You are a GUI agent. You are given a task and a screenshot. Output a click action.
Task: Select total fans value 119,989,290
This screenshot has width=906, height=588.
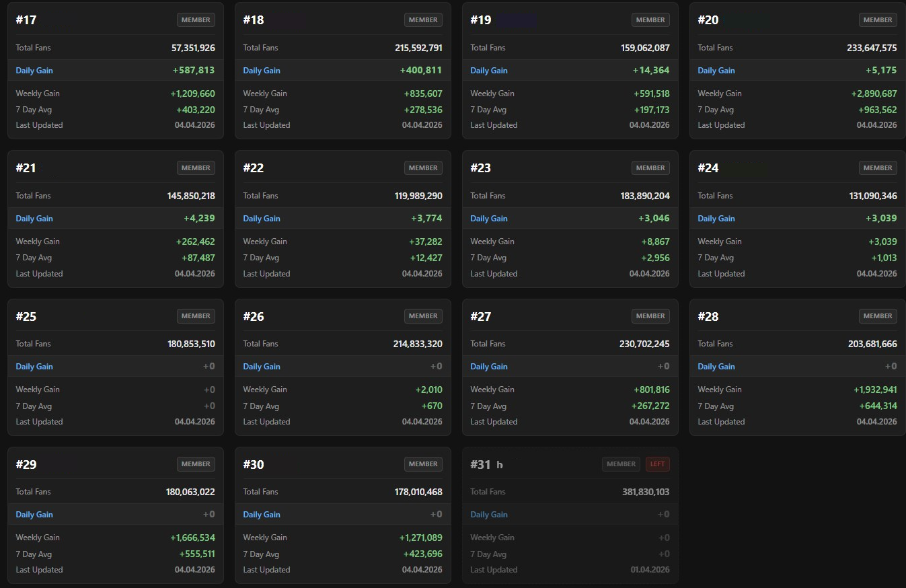tap(418, 196)
